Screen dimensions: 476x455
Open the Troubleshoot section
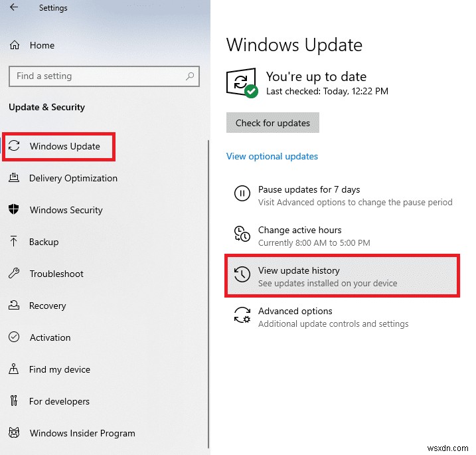[56, 274]
